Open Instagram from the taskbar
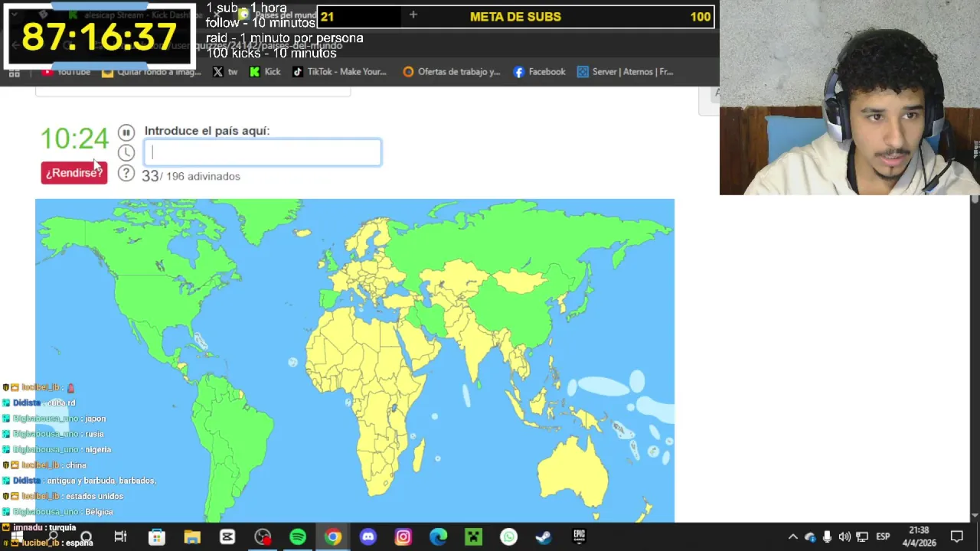Viewport: 980px width, 551px height. 403,537
